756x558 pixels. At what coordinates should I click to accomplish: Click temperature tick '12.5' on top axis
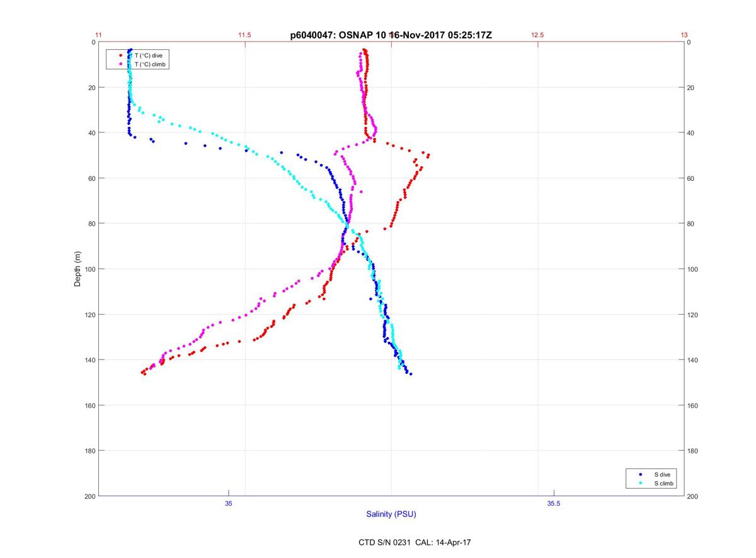[x=537, y=35]
